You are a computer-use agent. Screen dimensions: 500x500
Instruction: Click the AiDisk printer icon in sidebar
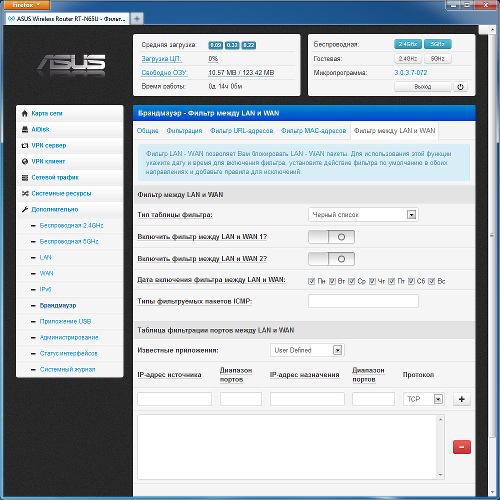pos(25,130)
